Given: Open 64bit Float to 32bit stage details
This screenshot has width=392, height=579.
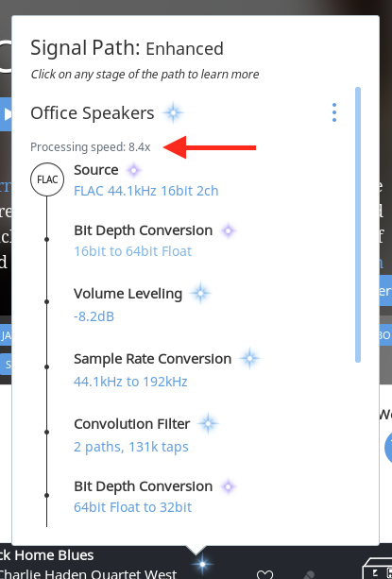Looking at the screenshot, I should point(133,507).
